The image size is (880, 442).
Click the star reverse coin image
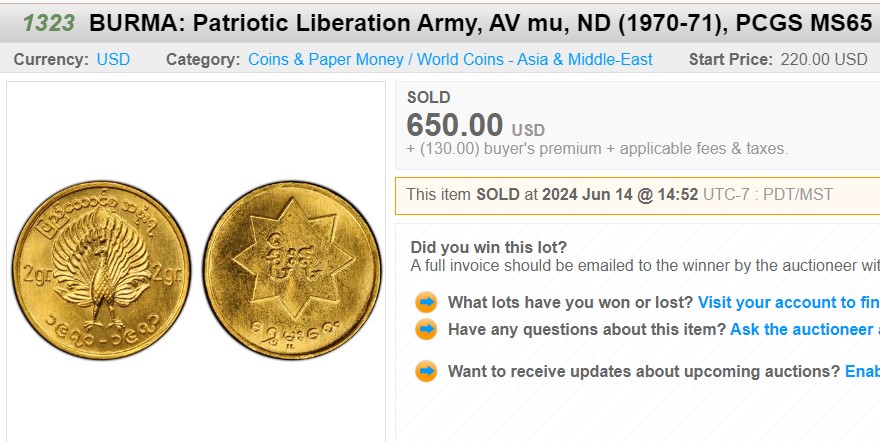pos(292,270)
